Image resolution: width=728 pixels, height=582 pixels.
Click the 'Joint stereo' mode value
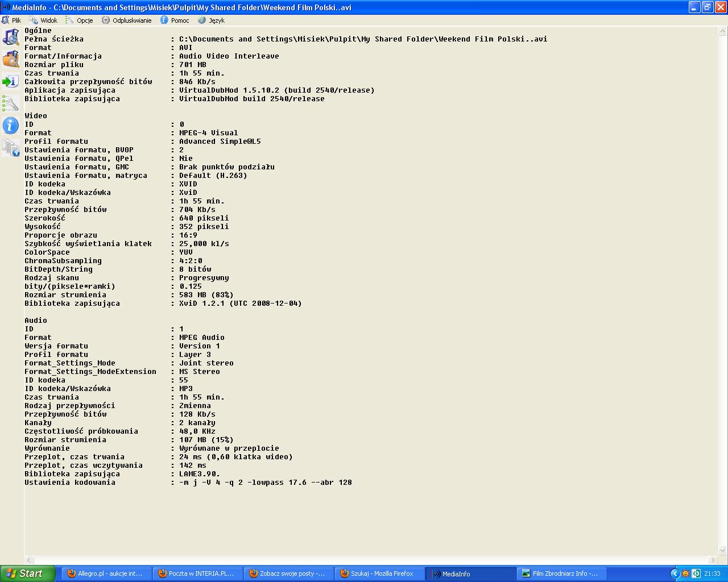pyautogui.click(x=206, y=363)
